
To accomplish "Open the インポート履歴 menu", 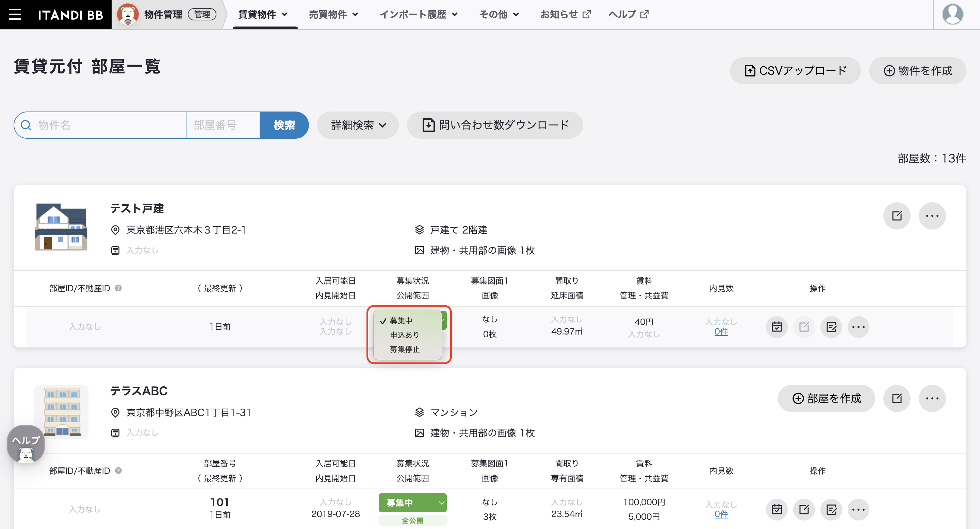I will point(419,14).
